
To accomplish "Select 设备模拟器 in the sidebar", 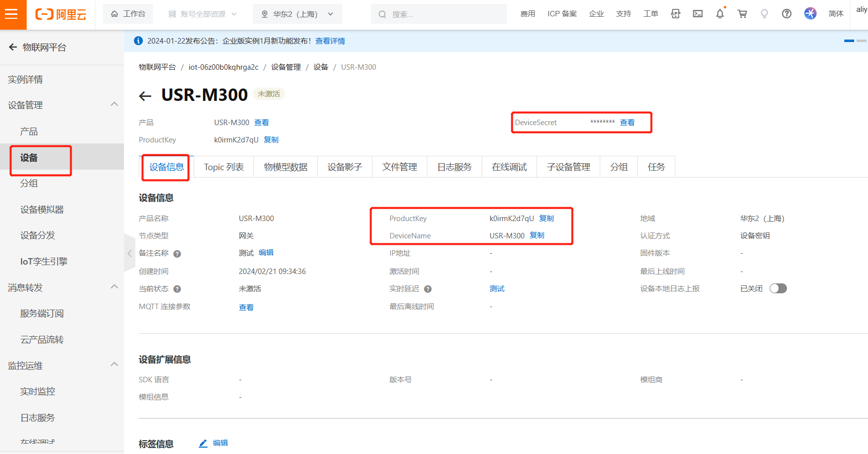I will click(42, 210).
